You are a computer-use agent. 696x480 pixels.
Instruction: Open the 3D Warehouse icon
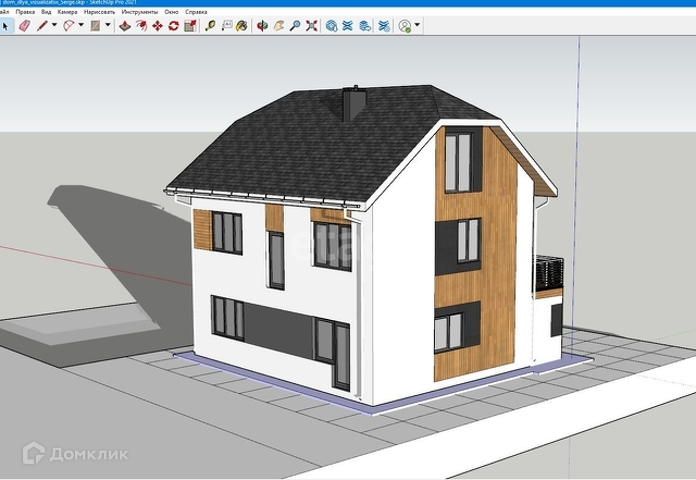pos(332,25)
